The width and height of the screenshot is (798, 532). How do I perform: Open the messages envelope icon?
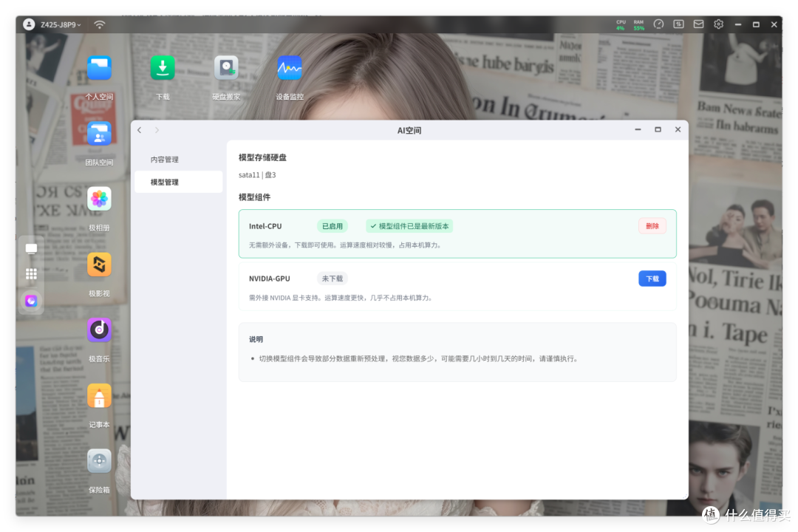[698, 24]
